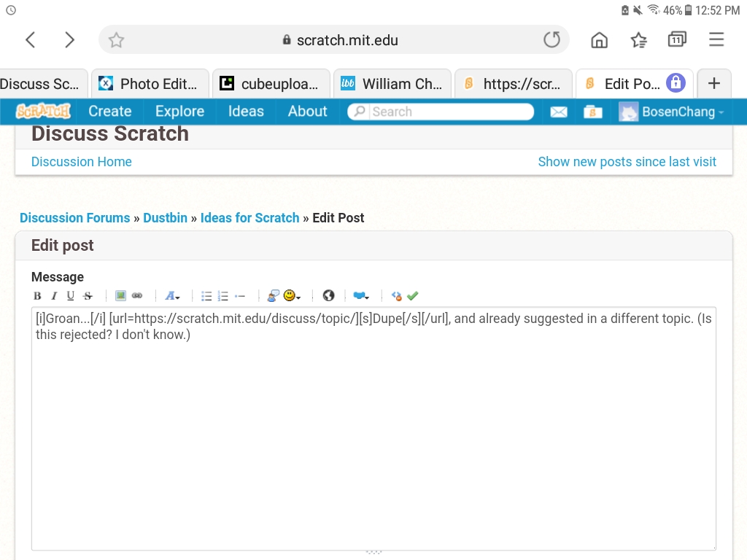Show new posts since last visit
The image size is (747, 560).
pos(627,161)
